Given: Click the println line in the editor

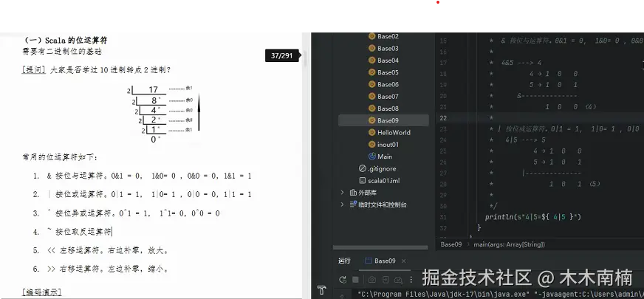Looking at the screenshot, I should tap(533, 217).
